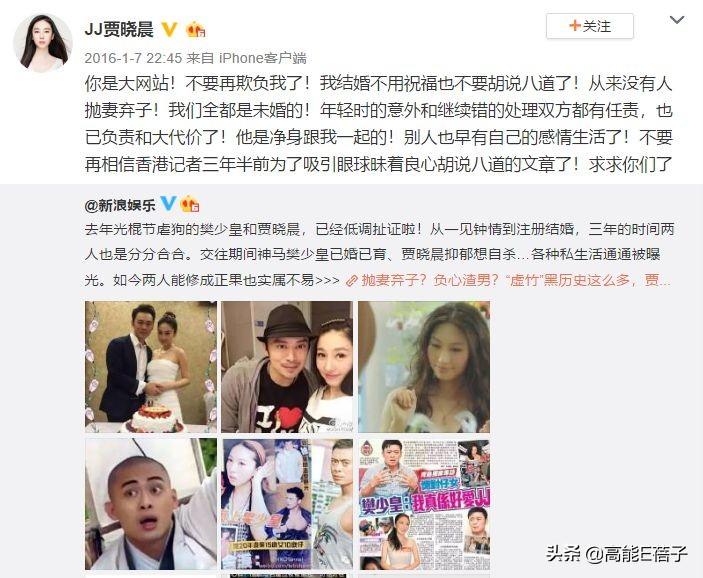Open the @新浪娱乐 account link
This screenshot has height=578, width=703.
tap(120, 205)
